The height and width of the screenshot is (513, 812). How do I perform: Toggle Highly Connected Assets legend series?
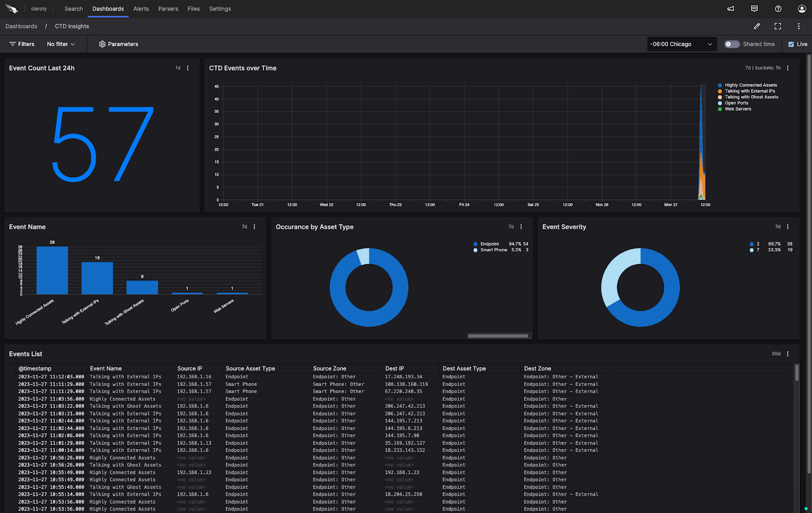click(x=750, y=85)
